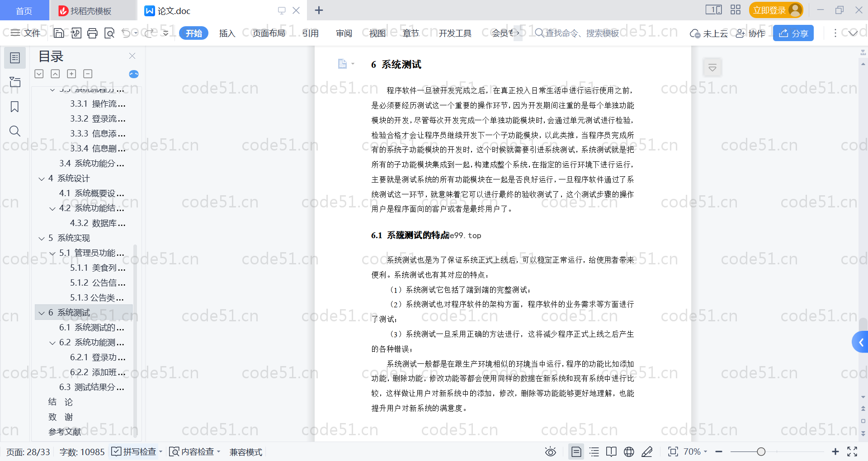This screenshot has width=868, height=461.
Task: Open the find magnifier in the sidebar
Action: [15, 131]
